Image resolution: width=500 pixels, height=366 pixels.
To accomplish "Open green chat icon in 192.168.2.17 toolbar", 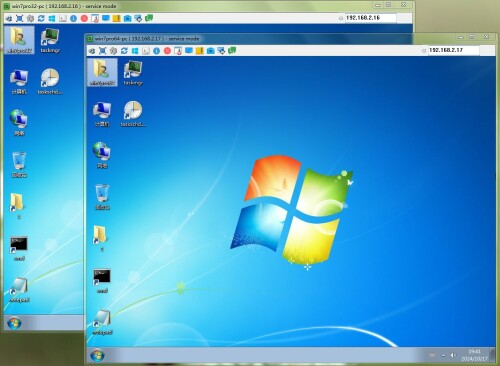I will pyautogui.click(x=232, y=50).
